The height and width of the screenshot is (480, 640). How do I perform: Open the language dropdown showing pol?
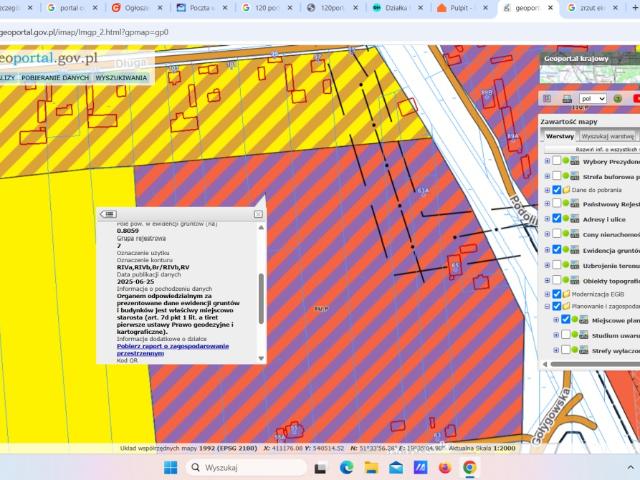click(593, 99)
